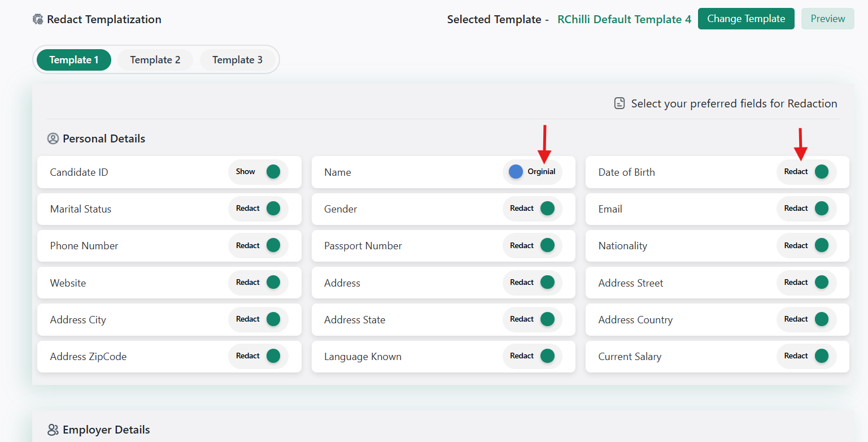
Task: Open the template Preview
Action: [827, 19]
